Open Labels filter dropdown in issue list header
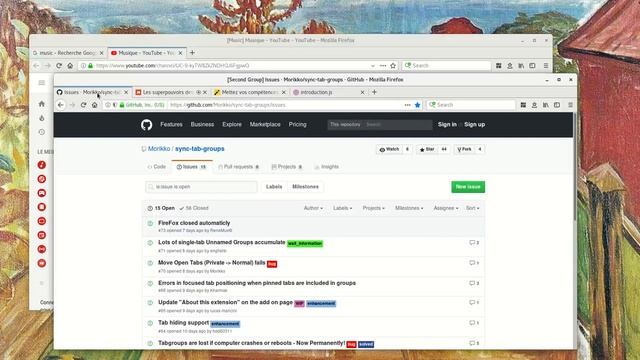 tap(342, 208)
